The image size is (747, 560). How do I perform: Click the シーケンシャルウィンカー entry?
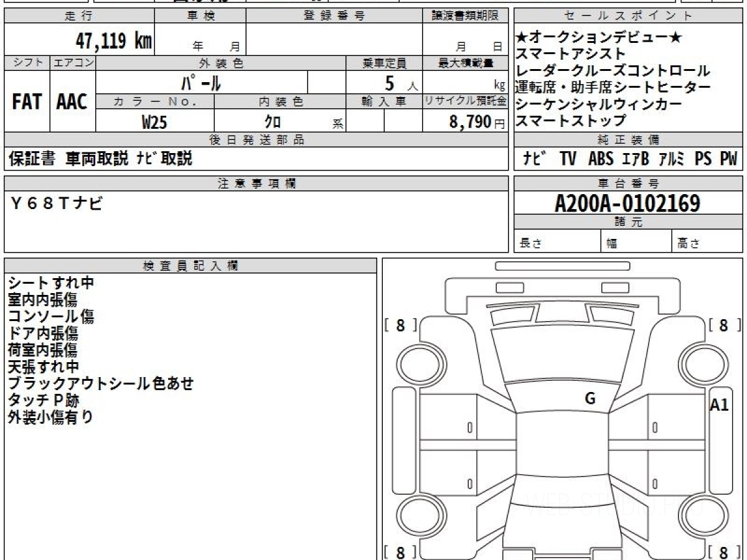click(599, 105)
